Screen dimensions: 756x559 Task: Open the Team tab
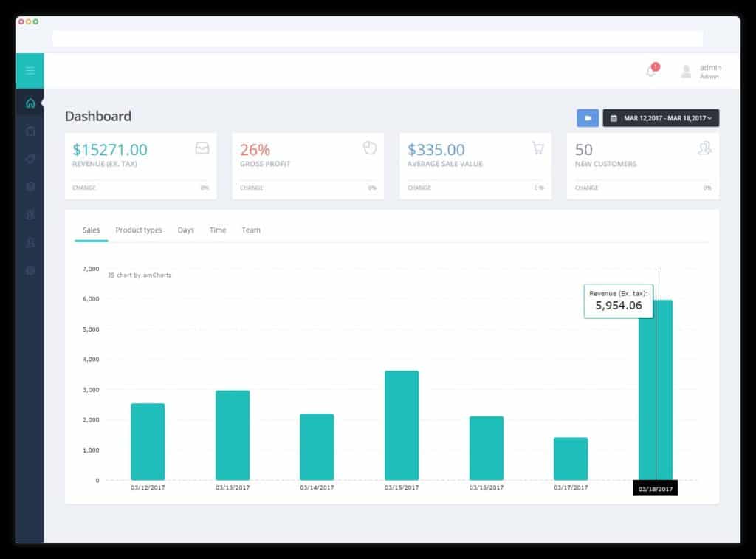(251, 230)
